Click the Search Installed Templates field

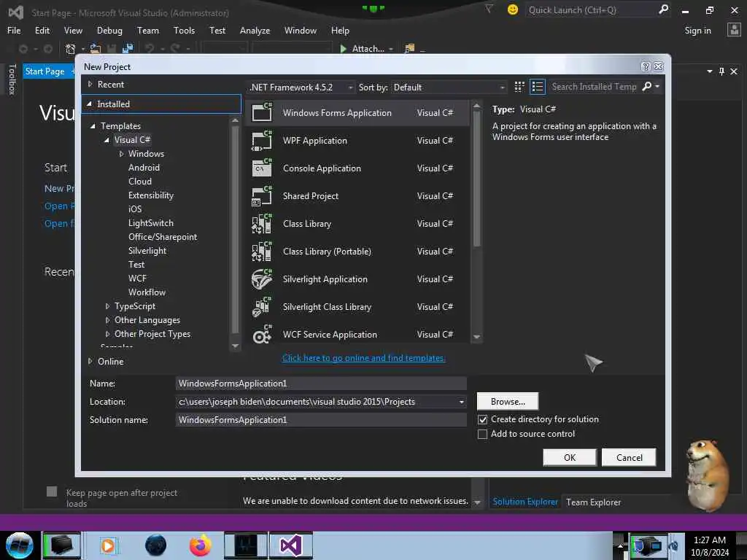[594, 87]
